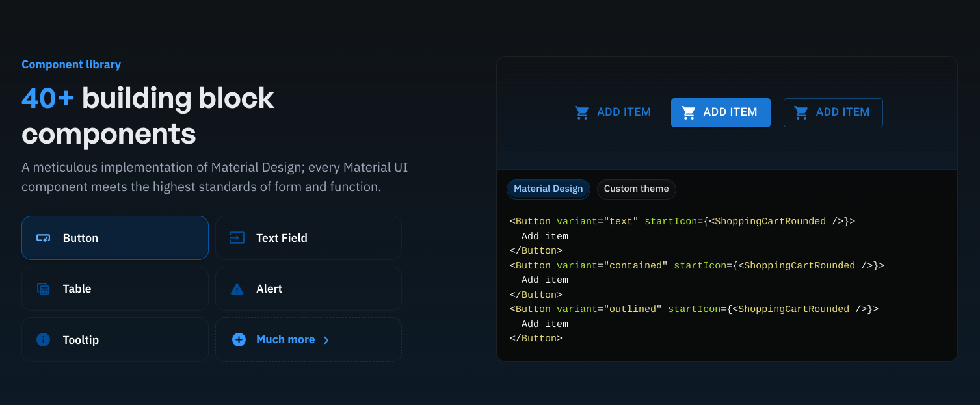
Task: Switch to the Material Design theme chip
Action: 548,189
